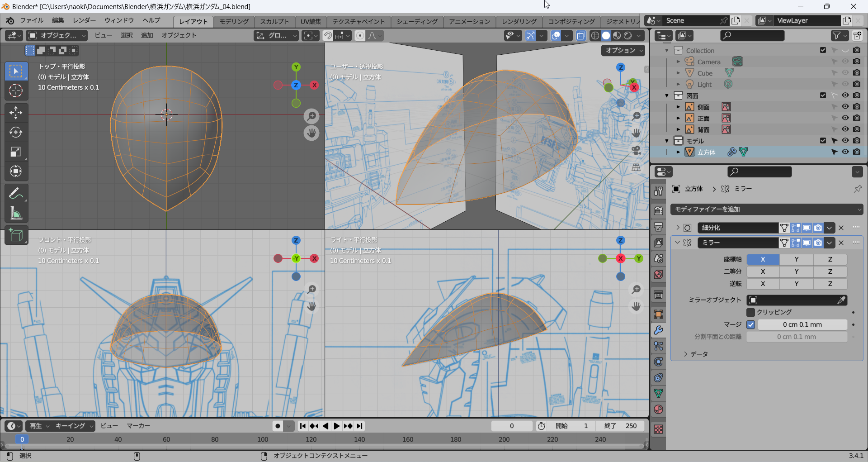The image size is (868, 462).
Task: Choose the Measure ruler tool
Action: tap(16, 214)
